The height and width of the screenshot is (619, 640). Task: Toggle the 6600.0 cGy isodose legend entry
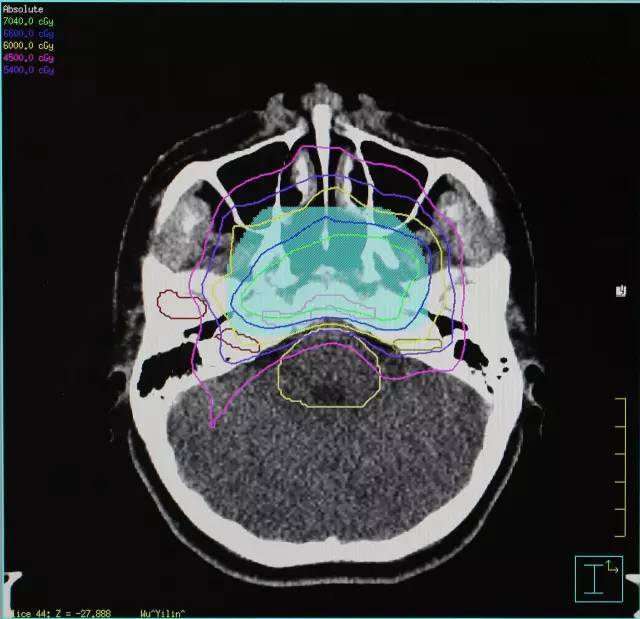coord(28,33)
